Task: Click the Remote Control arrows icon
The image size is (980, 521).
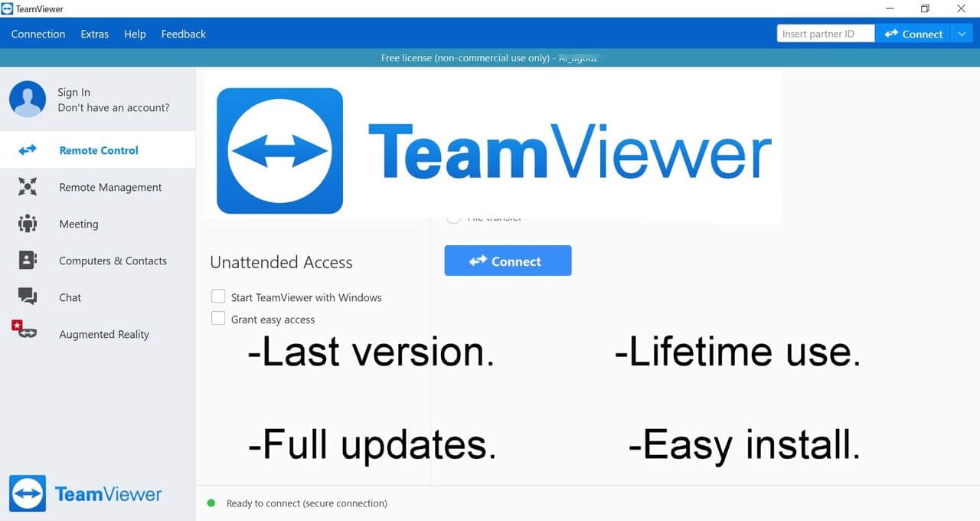Action: click(28, 150)
